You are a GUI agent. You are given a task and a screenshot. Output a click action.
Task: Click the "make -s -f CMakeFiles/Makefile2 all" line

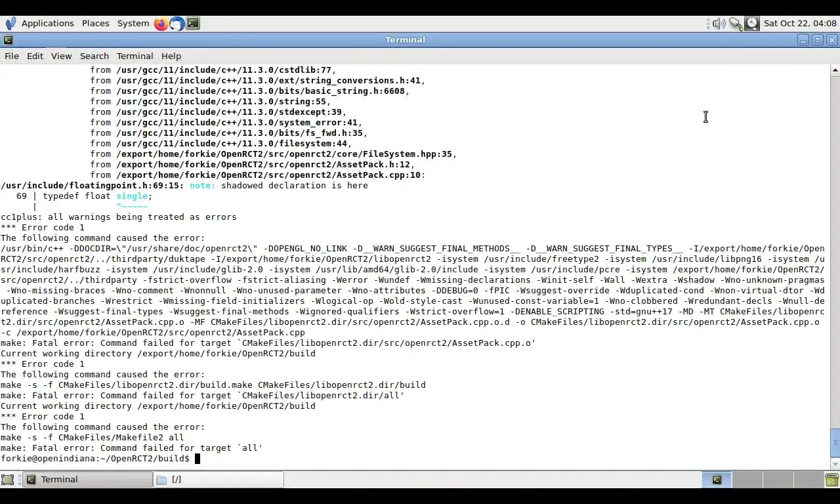tap(93, 438)
